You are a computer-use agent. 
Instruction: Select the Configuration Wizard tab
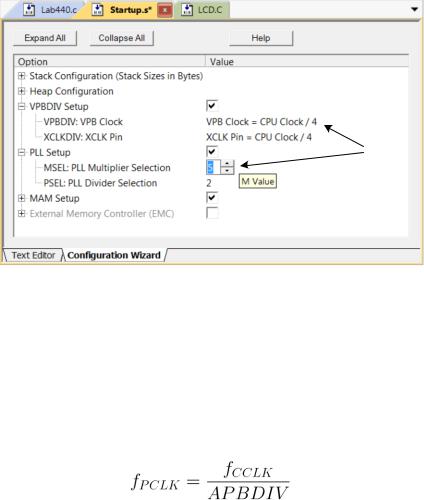coord(114,255)
